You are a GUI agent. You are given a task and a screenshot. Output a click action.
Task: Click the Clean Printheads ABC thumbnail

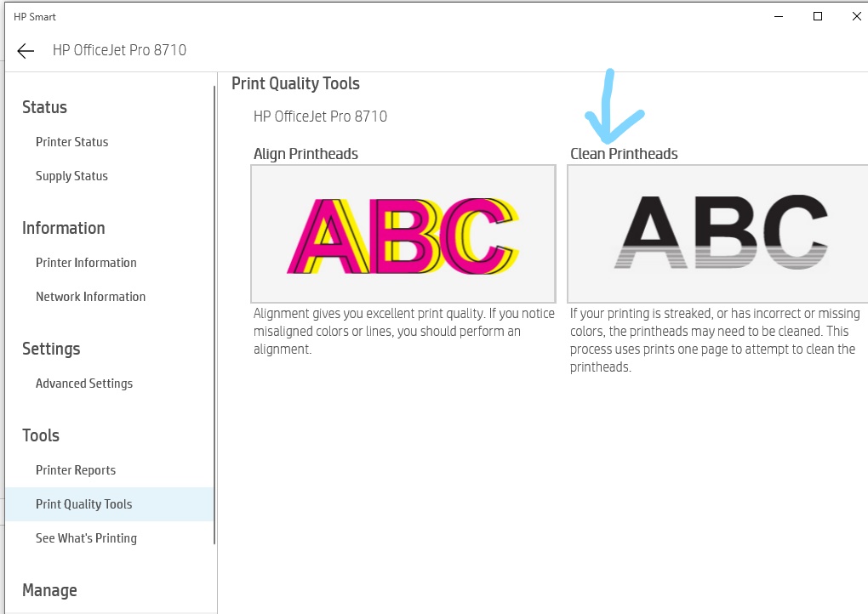pyautogui.click(x=717, y=233)
